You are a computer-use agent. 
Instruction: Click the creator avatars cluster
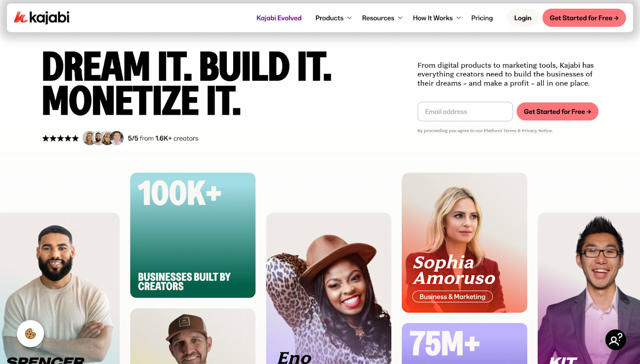[x=103, y=138]
